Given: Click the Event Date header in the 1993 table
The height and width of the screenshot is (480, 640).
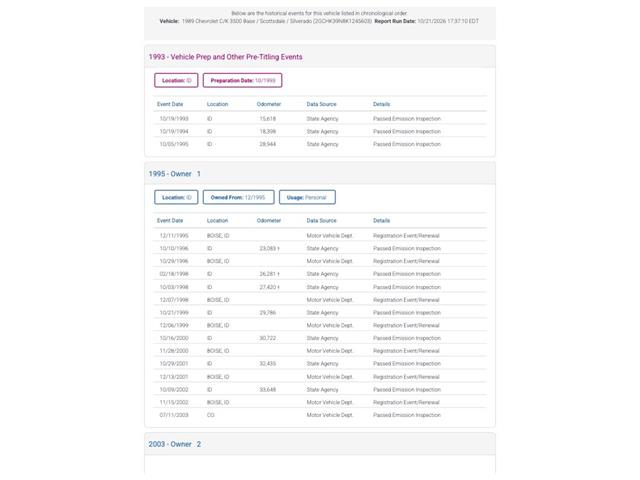Looking at the screenshot, I should (x=170, y=104).
